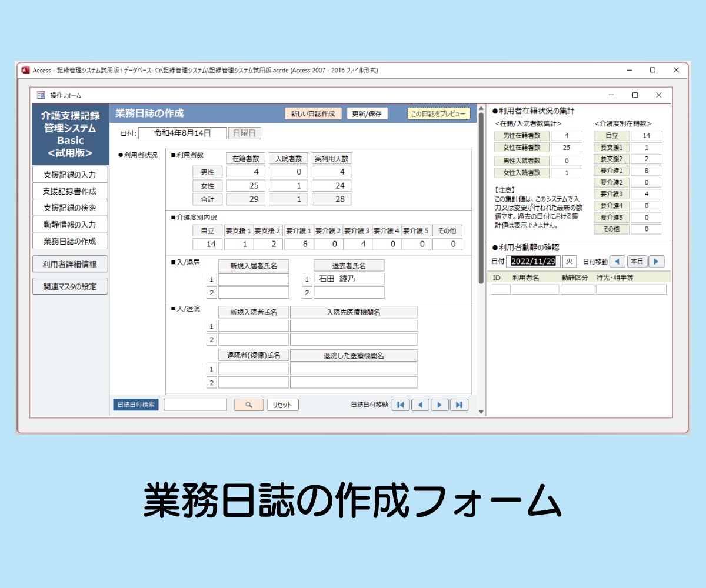Image resolution: width=706 pixels, height=588 pixels.
Task: Click the 火 weekday box
Action: (569, 261)
